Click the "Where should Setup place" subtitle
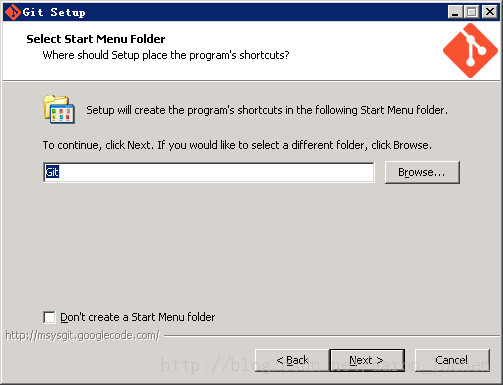The image size is (503, 385). [166, 55]
